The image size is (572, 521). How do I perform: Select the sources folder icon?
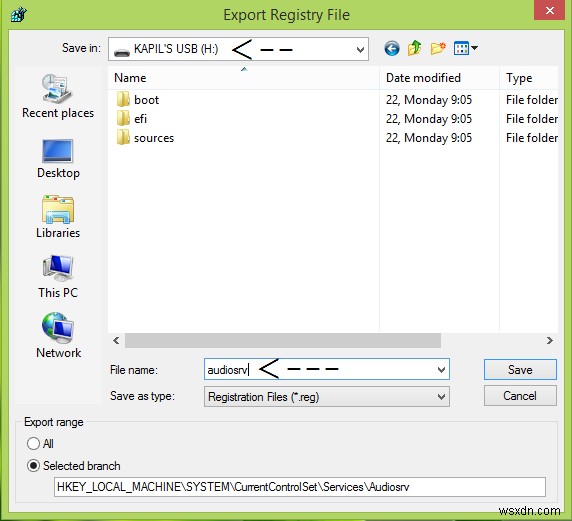coord(123,138)
